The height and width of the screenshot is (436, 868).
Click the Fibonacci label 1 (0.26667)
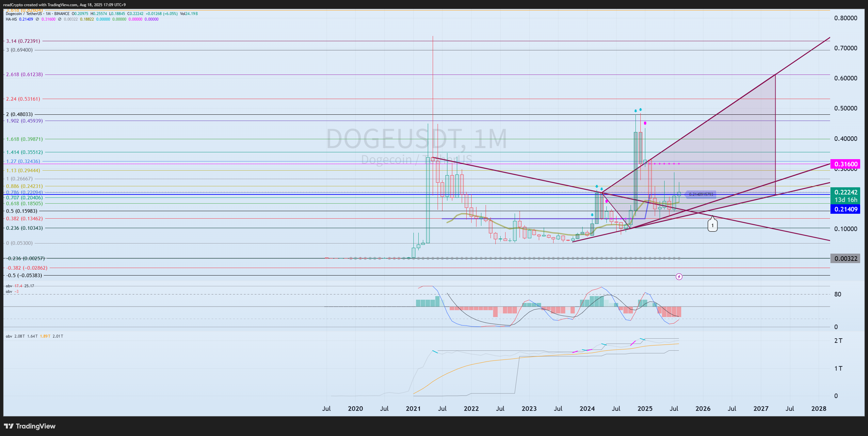(x=19, y=179)
